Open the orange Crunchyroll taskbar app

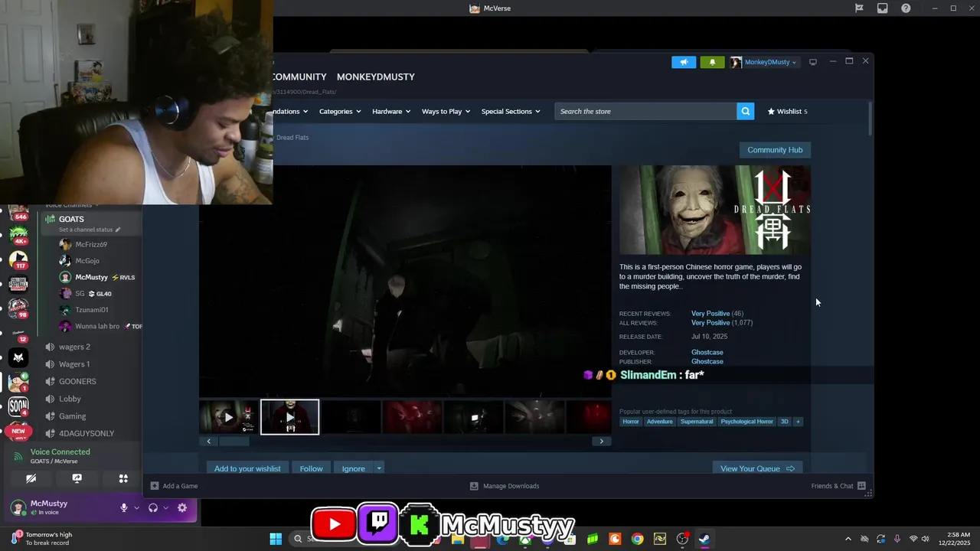(615, 539)
